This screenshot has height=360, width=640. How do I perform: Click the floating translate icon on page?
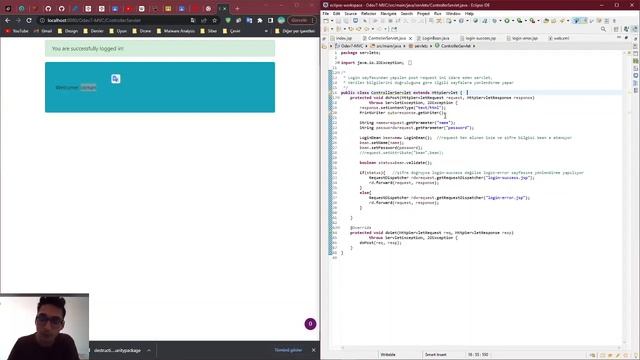pyautogui.click(x=116, y=79)
